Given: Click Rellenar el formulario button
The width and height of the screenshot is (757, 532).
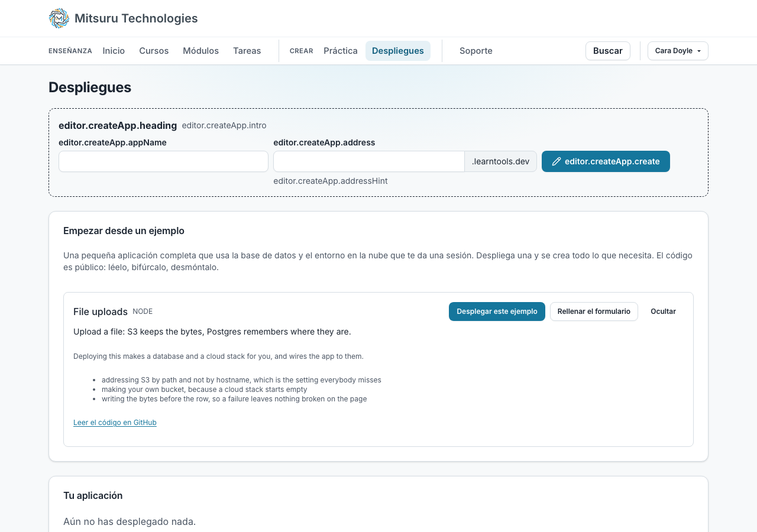Looking at the screenshot, I should coord(594,312).
